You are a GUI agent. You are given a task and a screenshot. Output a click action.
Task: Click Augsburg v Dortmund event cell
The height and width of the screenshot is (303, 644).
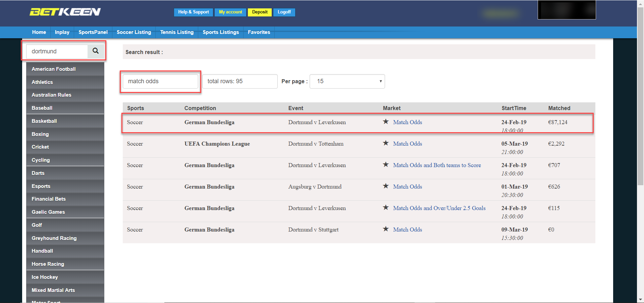tap(315, 187)
